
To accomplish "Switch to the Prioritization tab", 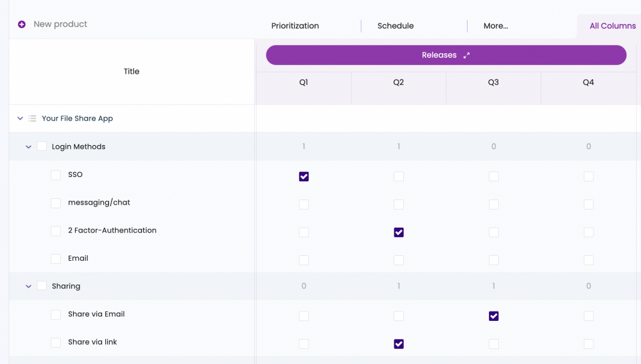I will [295, 26].
